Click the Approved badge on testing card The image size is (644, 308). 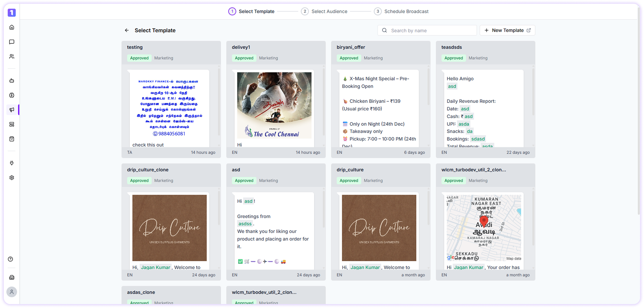[x=139, y=58]
